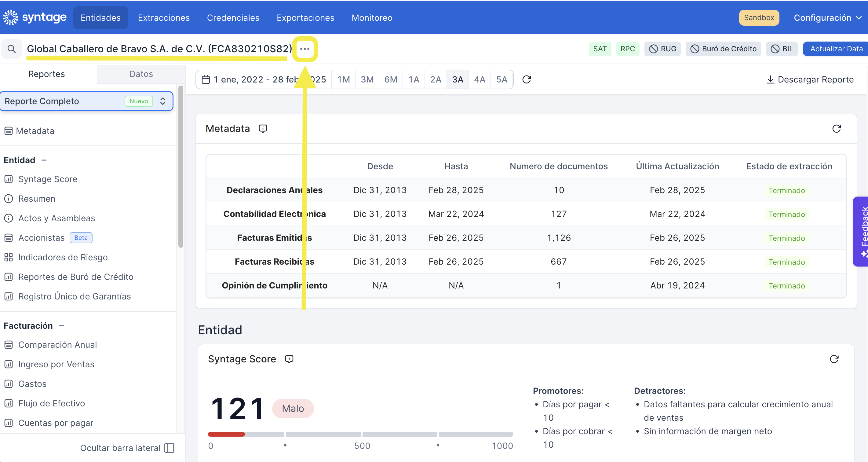Select the 6M range
Screen dimensions: 868x462
click(x=391, y=79)
